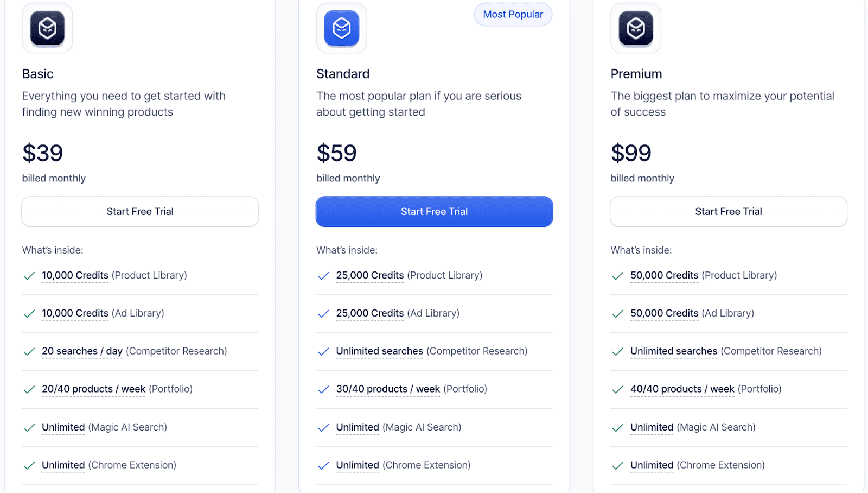Image resolution: width=868 pixels, height=493 pixels.
Task: Click the checkmark beside 25,000 Credits Ad Library
Action: [324, 314]
